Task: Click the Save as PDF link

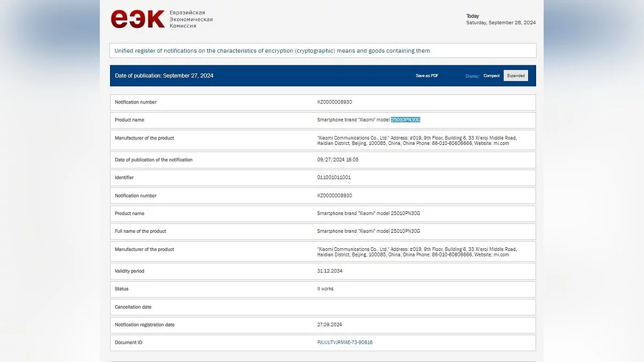Action: (427, 76)
